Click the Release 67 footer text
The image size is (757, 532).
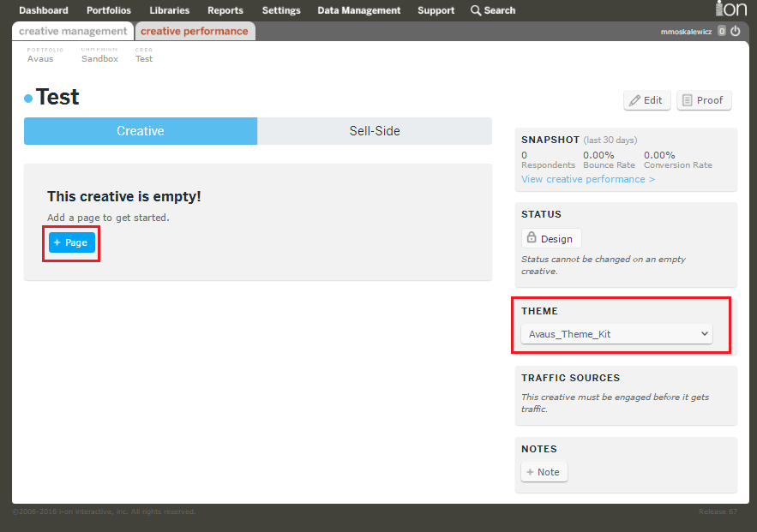click(718, 511)
